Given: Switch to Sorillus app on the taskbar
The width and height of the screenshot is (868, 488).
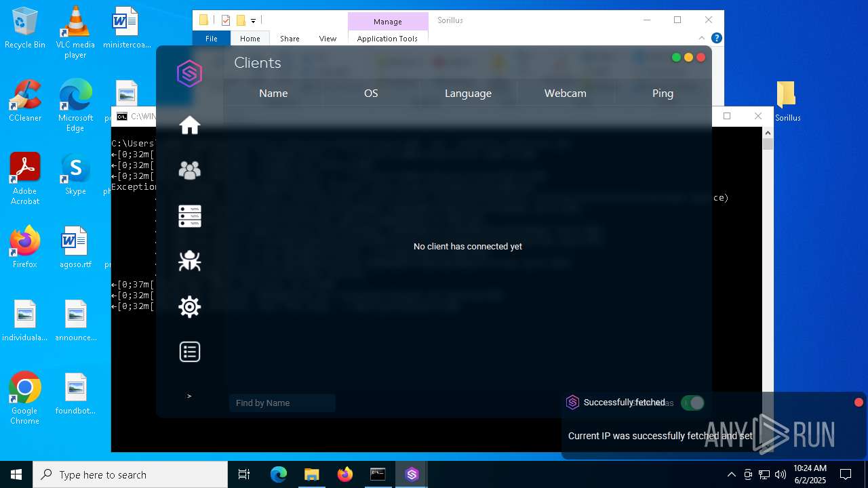Looking at the screenshot, I should pyautogui.click(x=412, y=474).
